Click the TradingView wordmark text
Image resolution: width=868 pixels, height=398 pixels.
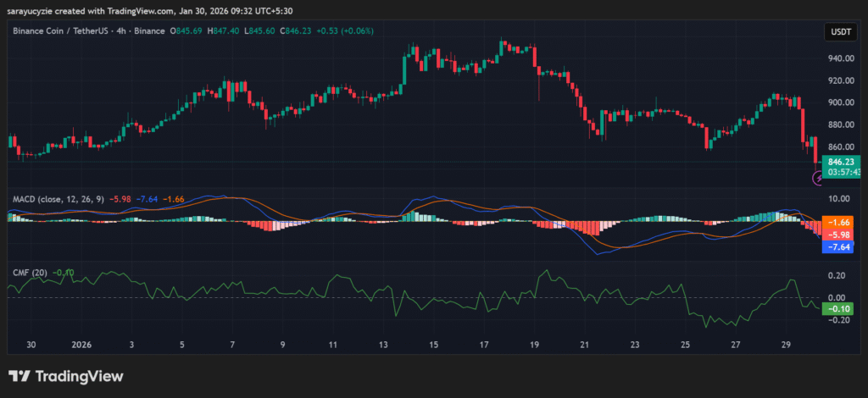(79, 376)
